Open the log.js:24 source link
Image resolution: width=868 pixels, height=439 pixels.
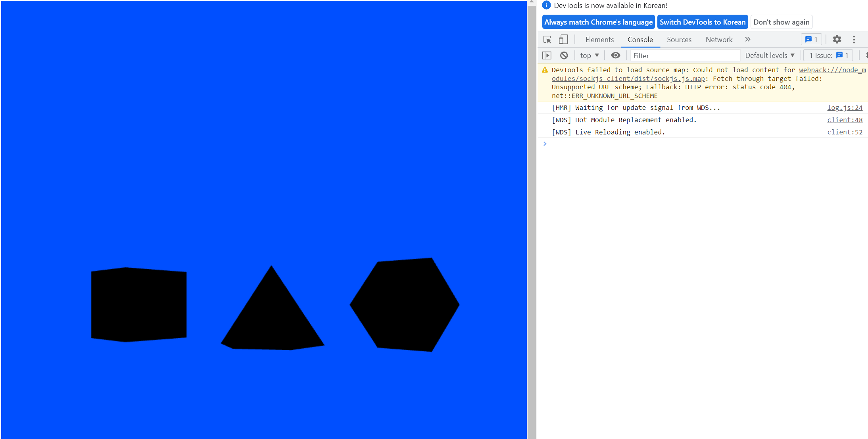845,108
